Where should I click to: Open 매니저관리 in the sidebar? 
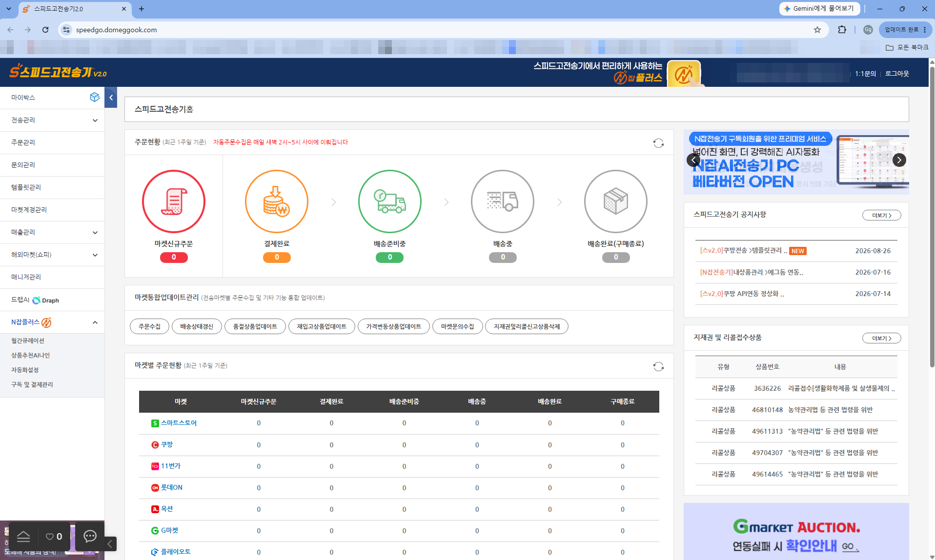(x=52, y=277)
